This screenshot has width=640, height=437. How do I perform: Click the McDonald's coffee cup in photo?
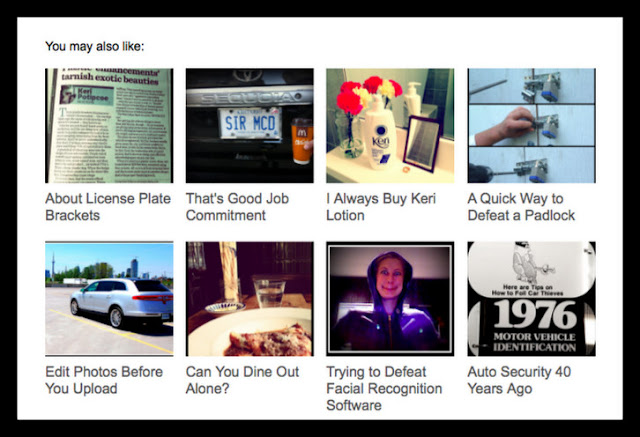click(302, 141)
